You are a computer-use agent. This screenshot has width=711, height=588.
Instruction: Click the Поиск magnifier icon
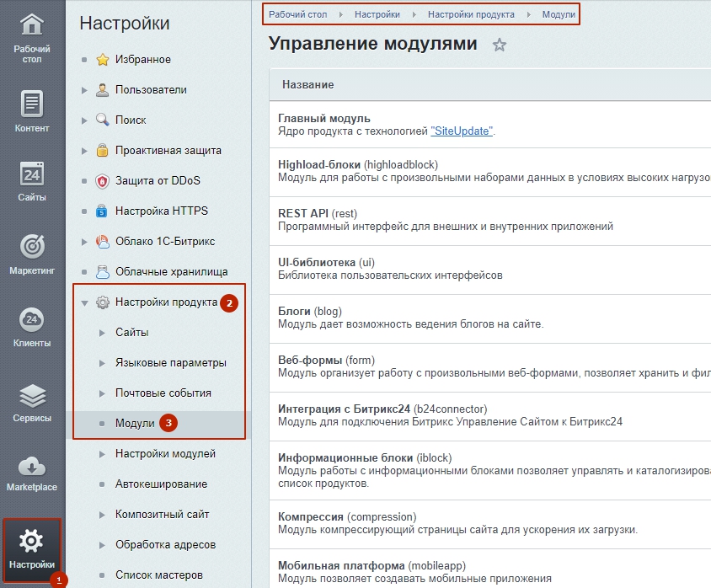pyautogui.click(x=103, y=120)
